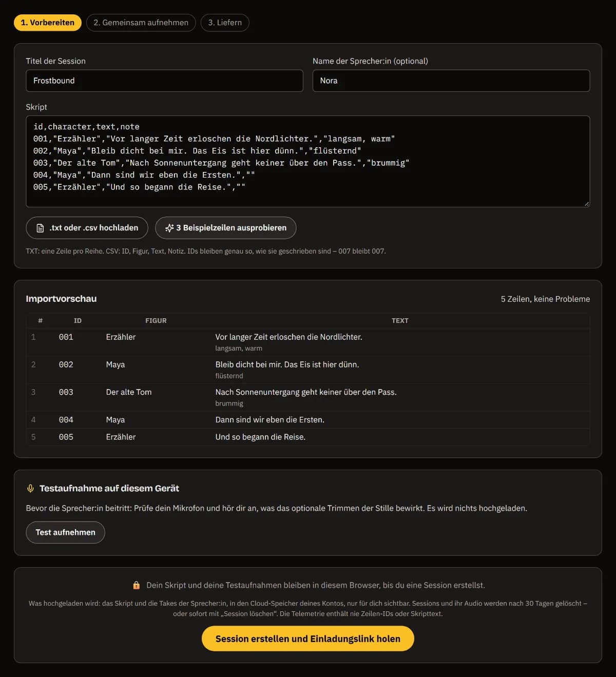
Task: Click 'Session erstellen und Einladungslink holen'
Action: [308, 639]
